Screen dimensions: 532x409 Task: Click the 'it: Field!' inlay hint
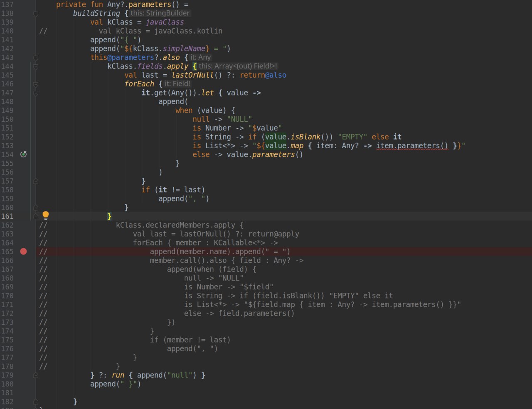(177, 84)
